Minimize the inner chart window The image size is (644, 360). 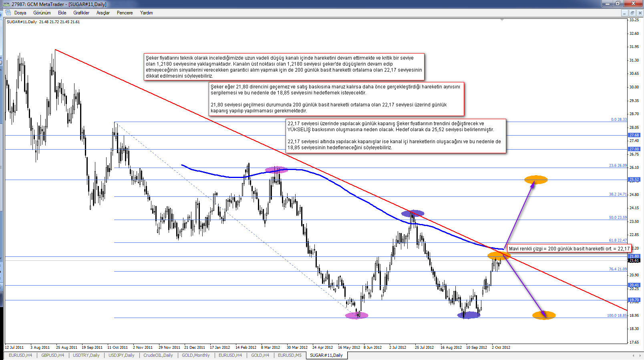coord(624,13)
